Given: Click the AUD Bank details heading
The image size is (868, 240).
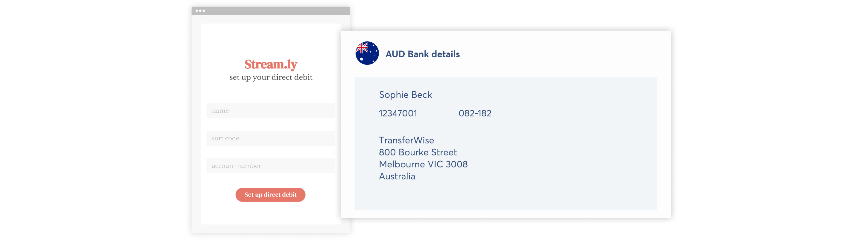Looking at the screenshot, I should click(x=423, y=54).
